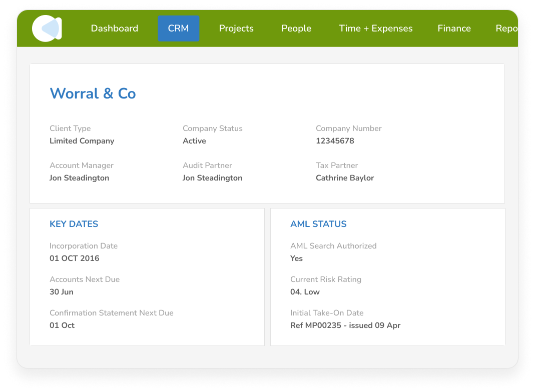Click Account Manager Jon Steadington
This screenshot has width=535, height=392.
79,177
